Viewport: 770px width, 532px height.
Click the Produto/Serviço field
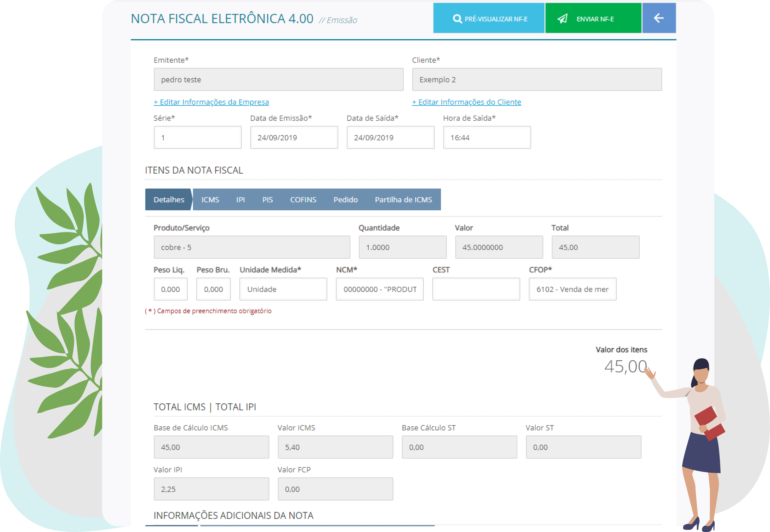coord(252,247)
